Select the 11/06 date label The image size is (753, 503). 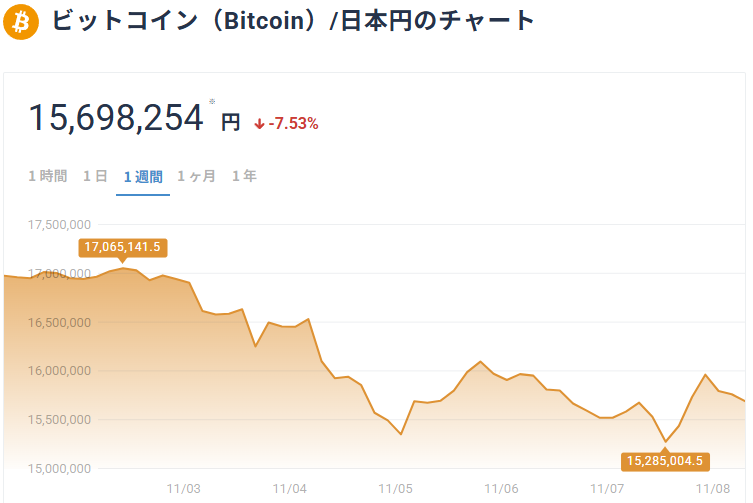pos(501,489)
